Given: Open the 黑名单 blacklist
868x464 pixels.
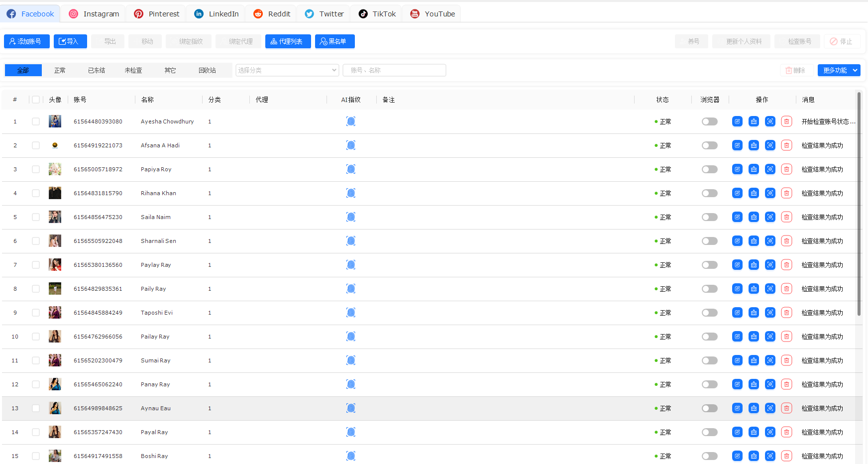Looking at the screenshot, I should click(335, 41).
